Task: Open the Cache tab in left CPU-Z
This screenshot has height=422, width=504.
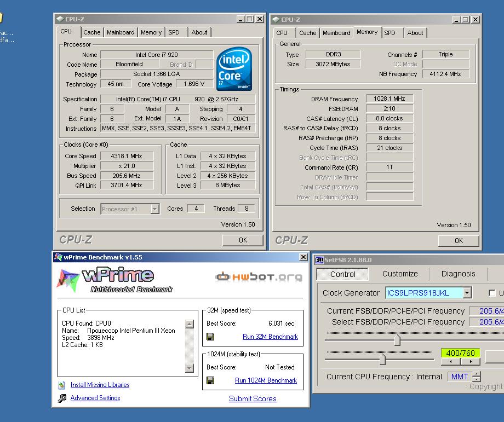Action: click(92, 32)
